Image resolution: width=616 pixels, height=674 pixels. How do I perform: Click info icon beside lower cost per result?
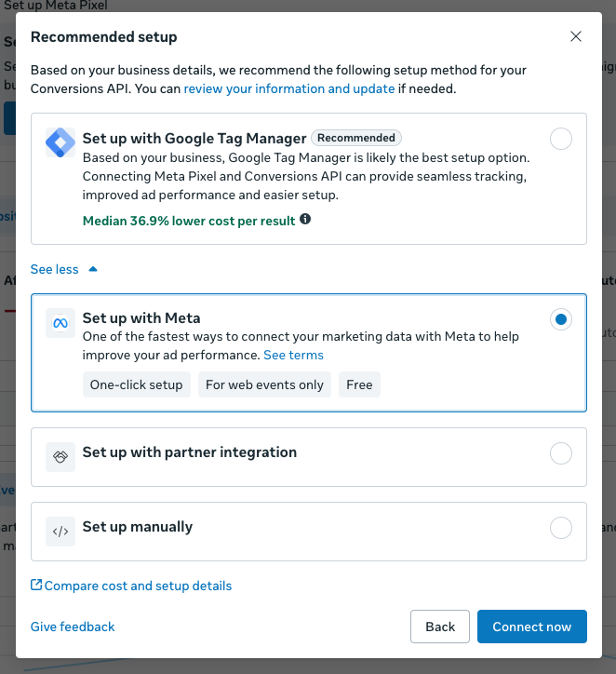[x=305, y=219]
